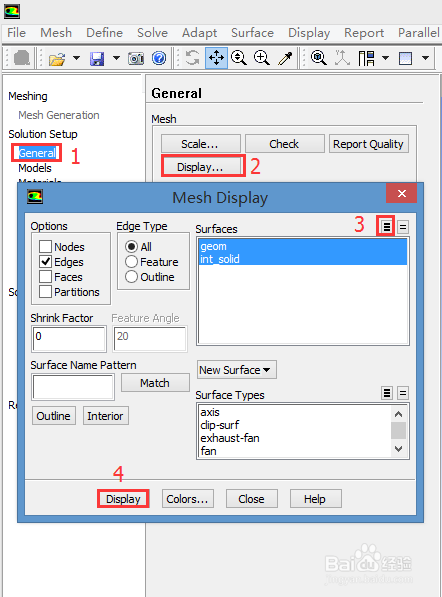Screen dimensions: 442x597
Task: Select the probe pen tool
Action: (285, 58)
